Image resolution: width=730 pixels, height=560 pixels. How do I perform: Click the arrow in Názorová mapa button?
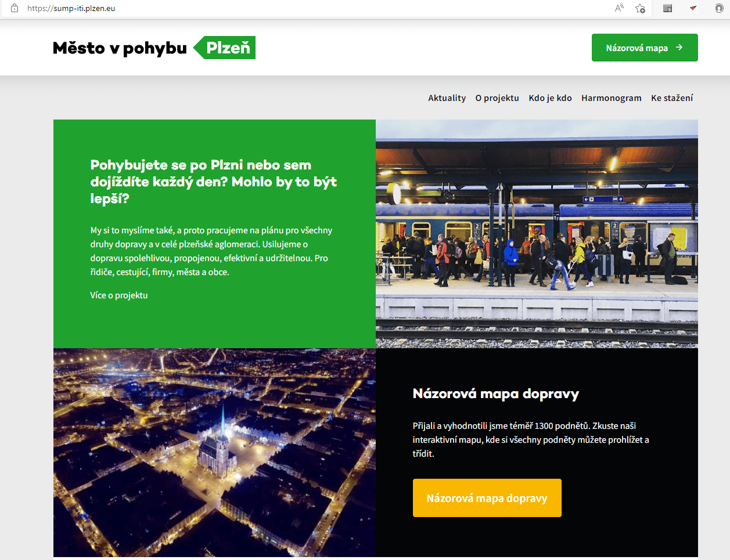pos(679,48)
